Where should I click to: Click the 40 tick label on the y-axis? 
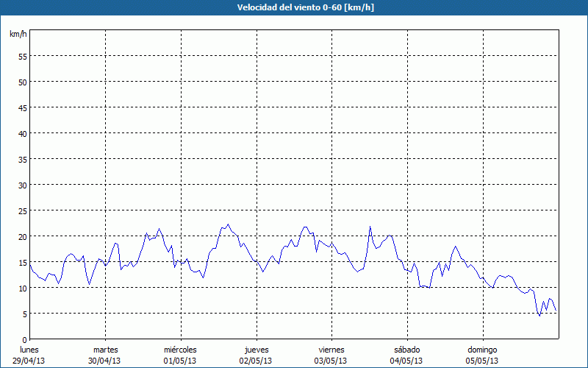click(x=22, y=134)
